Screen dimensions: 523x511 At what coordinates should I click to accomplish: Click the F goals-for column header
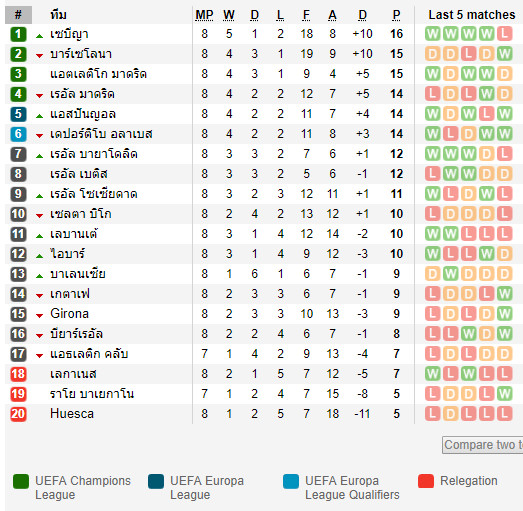coord(306,15)
